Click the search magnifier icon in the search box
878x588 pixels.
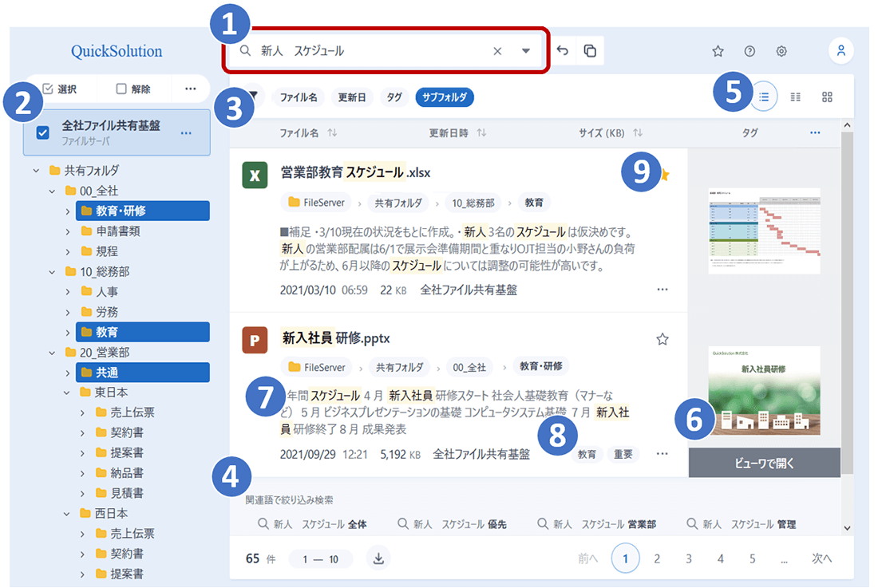(x=245, y=50)
